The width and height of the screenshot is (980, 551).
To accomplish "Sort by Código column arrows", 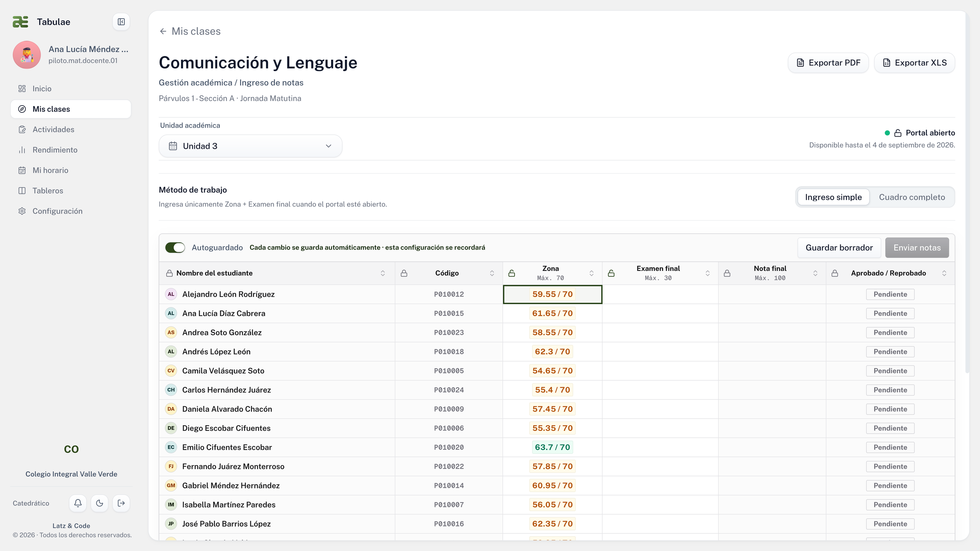I will (x=492, y=273).
